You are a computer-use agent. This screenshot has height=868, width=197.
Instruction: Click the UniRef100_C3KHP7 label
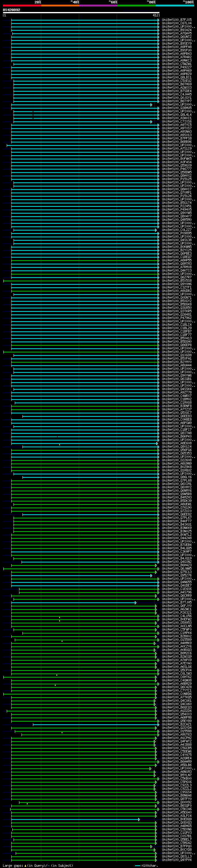point(177,552)
